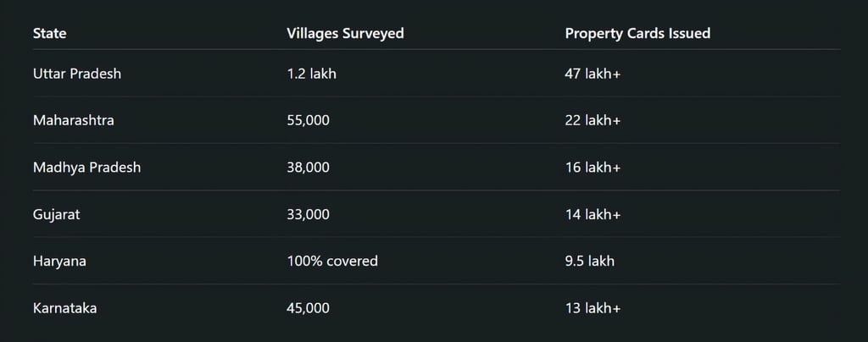Select the Uttar Pradesh cell
Screen dimensions: 868x342
pyautogui.click(x=77, y=74)
